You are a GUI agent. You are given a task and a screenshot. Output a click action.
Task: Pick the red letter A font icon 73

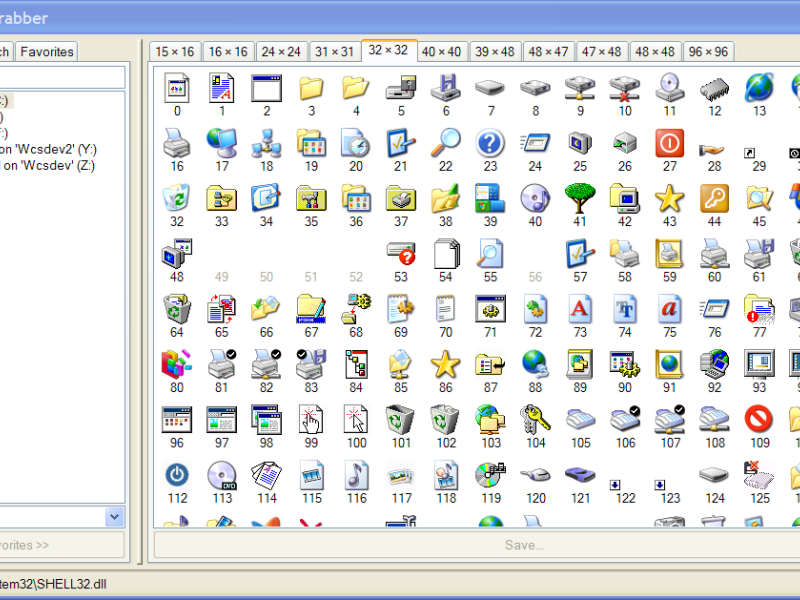[x=580, y=309]
